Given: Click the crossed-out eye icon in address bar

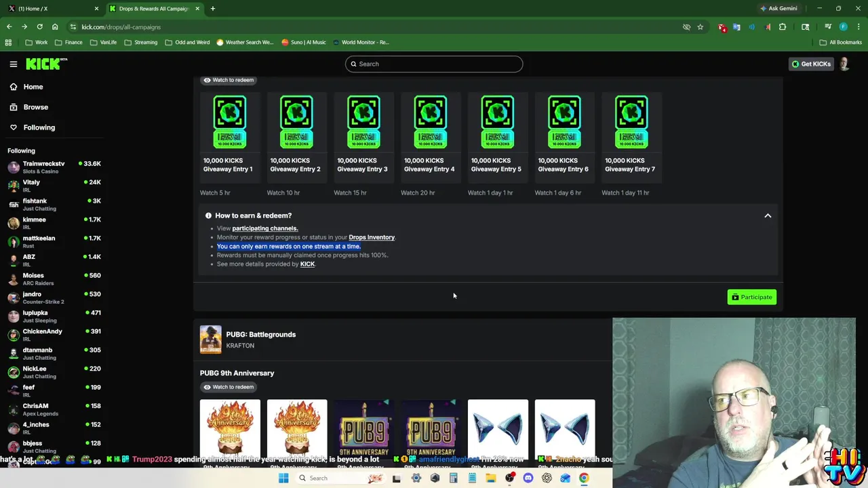Looking at the screenshot, I should point(686,27).
